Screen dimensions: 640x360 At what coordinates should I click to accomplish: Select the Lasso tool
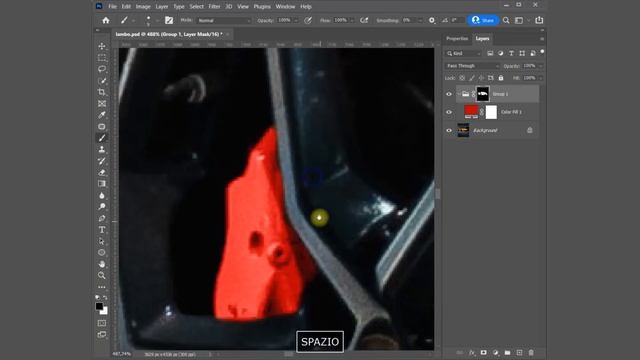(x=102, y=69)
